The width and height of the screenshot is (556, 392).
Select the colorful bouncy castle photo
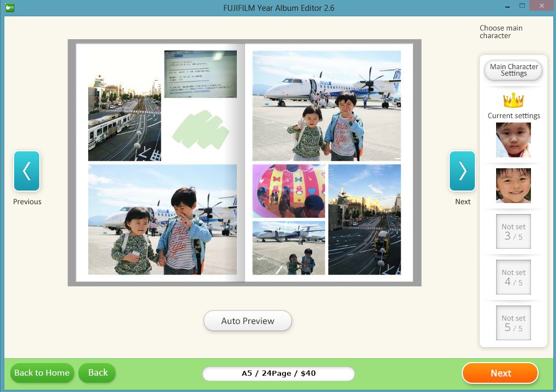coord(289,191)
